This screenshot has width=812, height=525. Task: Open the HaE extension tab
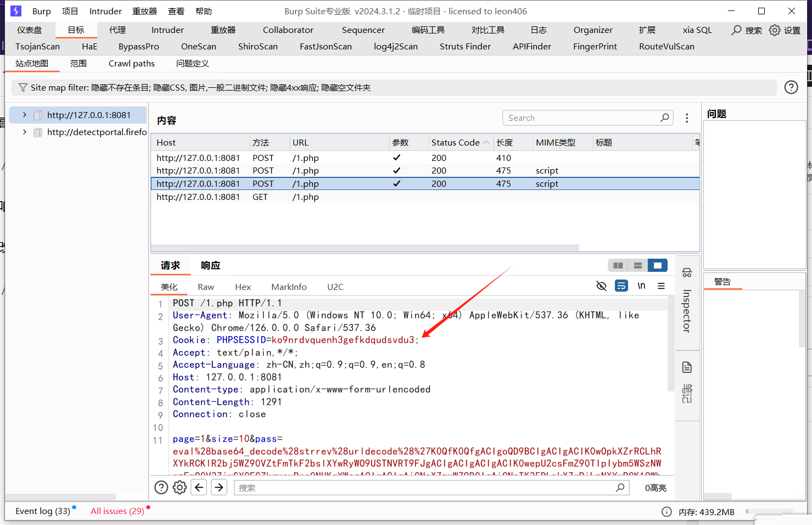[x=89, y=47]
